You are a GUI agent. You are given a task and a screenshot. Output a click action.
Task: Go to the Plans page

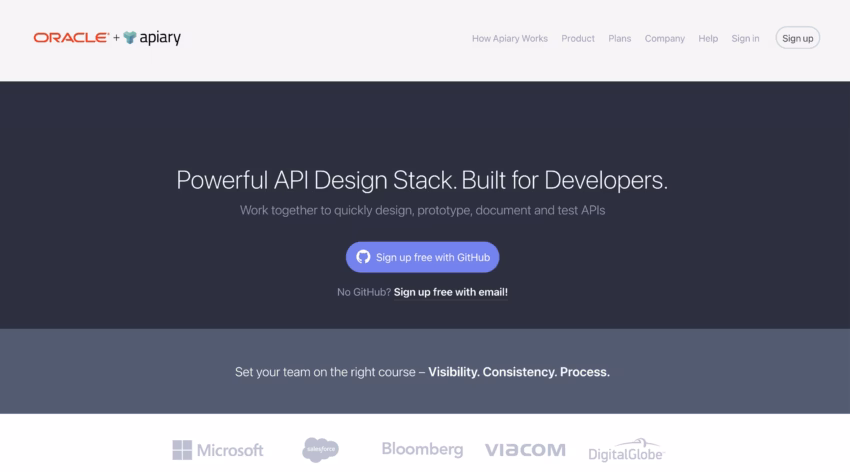[x=620, y=39]
